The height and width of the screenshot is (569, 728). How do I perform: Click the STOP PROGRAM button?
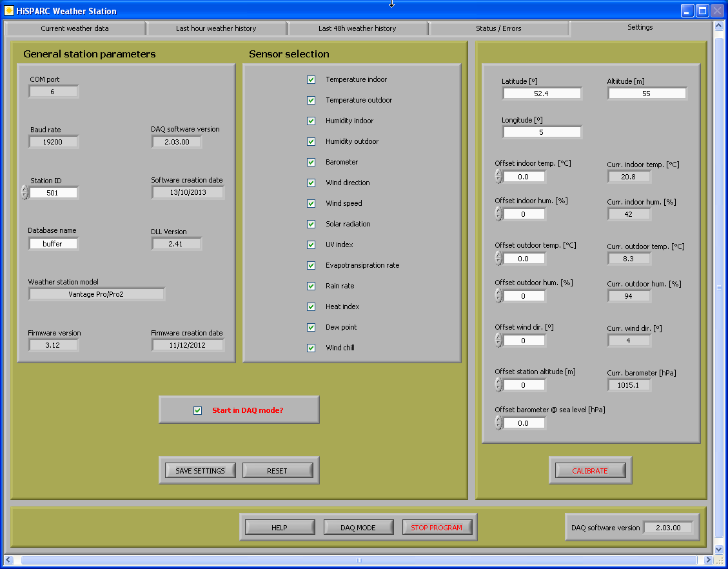[x=437, y=527]
